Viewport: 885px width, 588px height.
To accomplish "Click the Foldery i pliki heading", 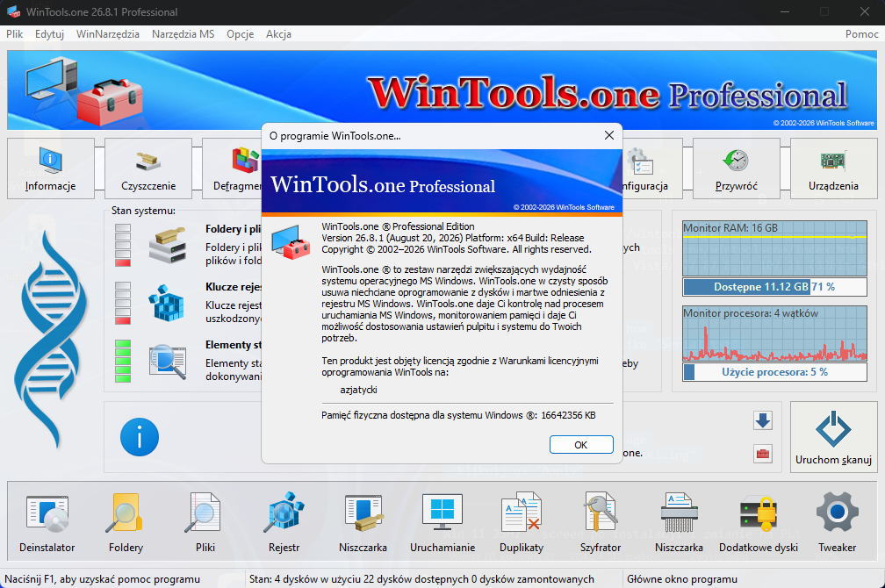I will tap(234, 229).
